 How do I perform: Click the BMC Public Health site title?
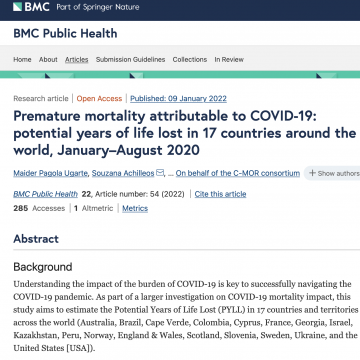(65, 33)
